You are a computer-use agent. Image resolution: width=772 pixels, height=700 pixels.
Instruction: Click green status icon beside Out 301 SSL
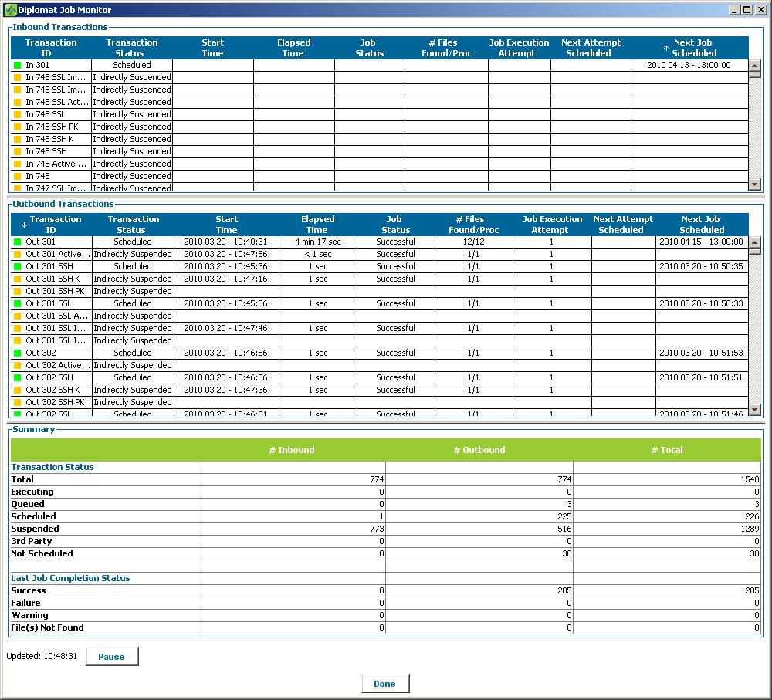coord(18,304)
